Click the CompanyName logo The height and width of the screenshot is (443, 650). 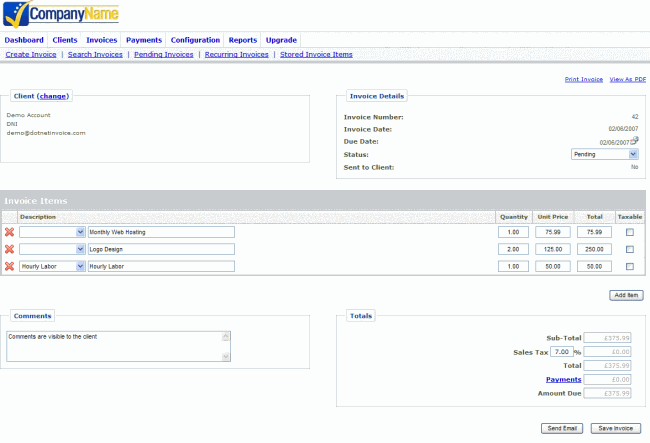click(61, 14)
